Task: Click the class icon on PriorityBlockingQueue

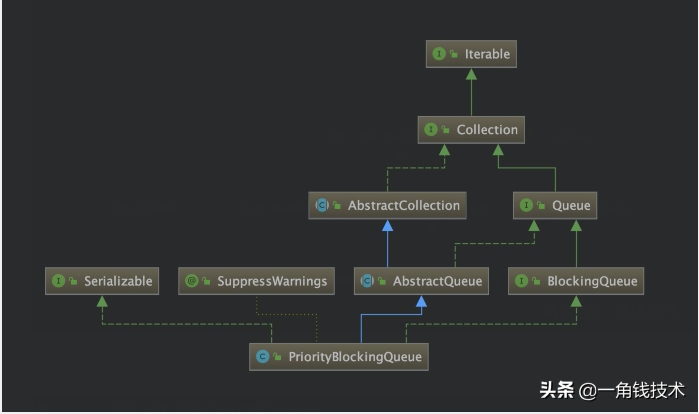Action: pos(263,357)
